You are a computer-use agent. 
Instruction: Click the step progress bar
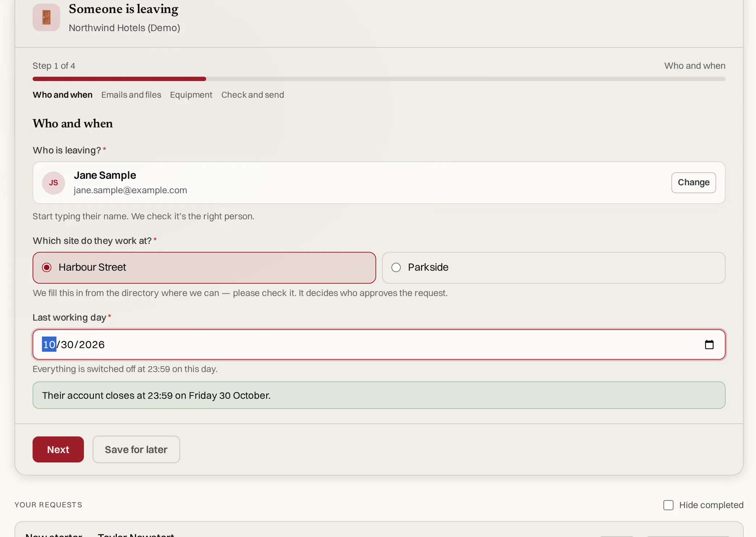pyautogui.click(x=379, y=79)
